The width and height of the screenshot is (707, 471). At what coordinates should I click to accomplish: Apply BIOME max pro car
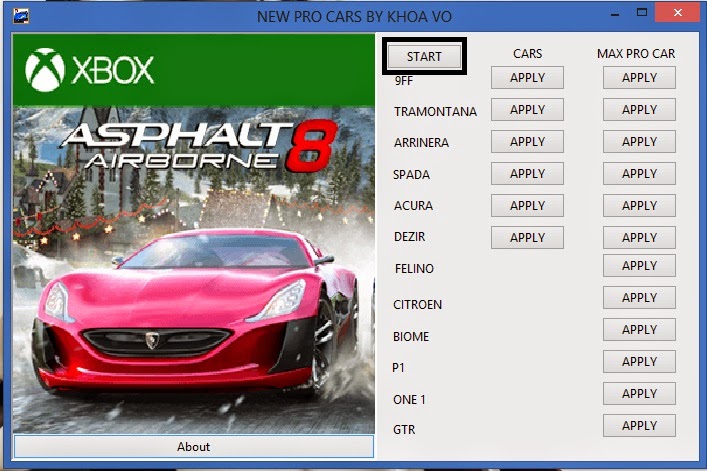click(x=639, y=329)
